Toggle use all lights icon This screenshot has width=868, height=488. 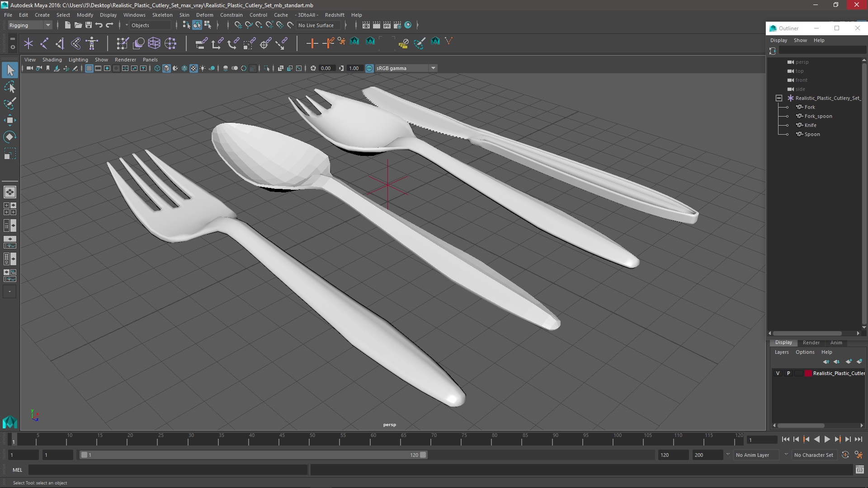[203, 68]
